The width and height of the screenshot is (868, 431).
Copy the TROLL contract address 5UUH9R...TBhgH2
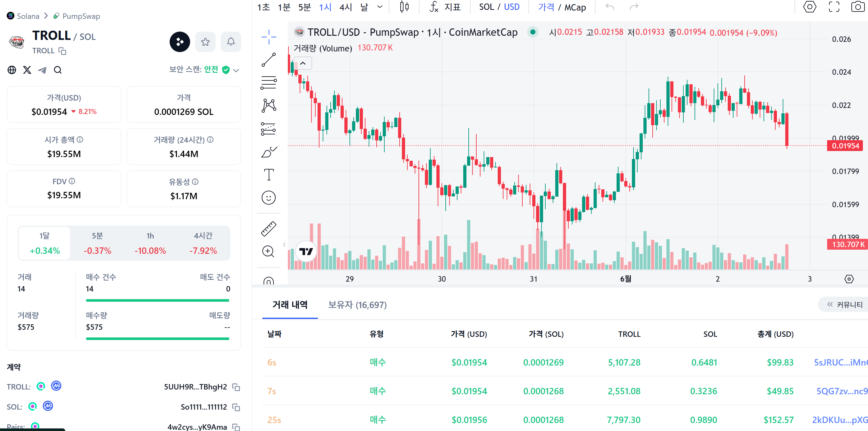(236, 387)
